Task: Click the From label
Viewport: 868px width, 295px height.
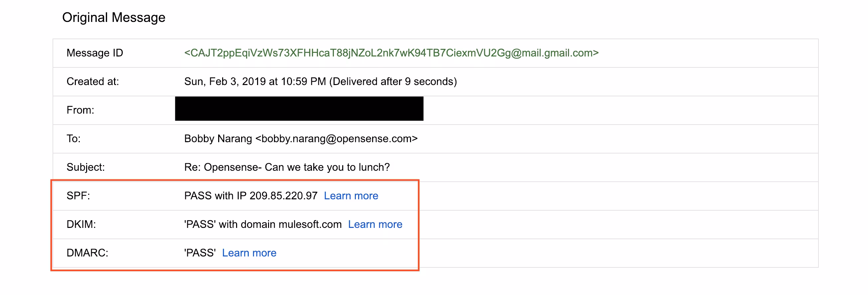Action: coord(80,110)
